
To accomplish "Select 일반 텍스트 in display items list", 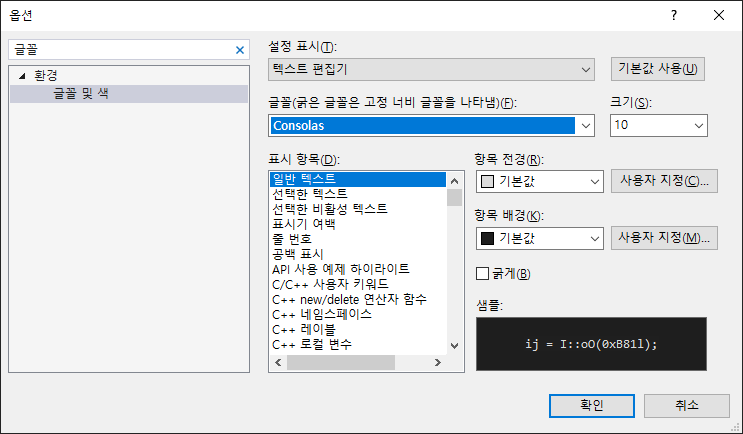I will pos(358,179).
